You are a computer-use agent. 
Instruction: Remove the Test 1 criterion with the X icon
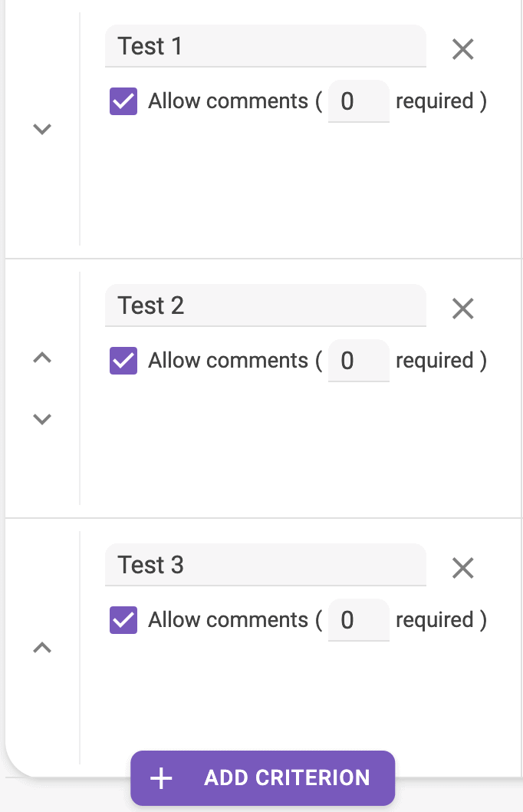pos(462,49)
